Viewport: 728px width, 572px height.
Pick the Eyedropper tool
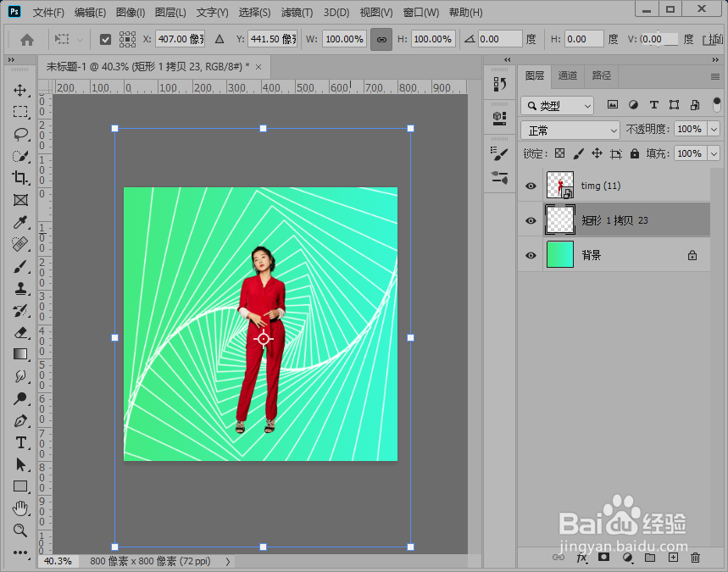point(20,222)
